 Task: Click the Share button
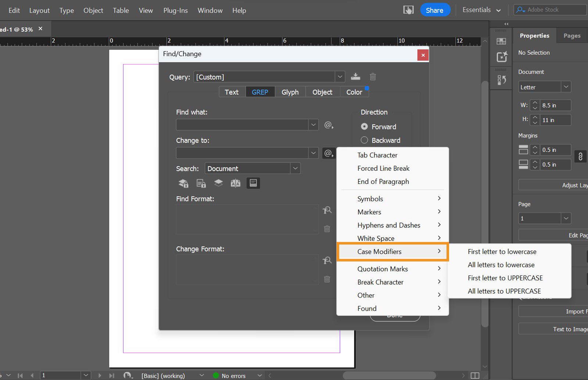pyautogui.click(x=434, y=10)
